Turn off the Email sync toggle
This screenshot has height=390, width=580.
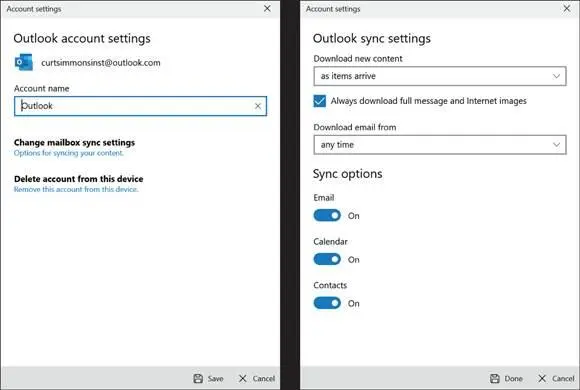[327, 215]
